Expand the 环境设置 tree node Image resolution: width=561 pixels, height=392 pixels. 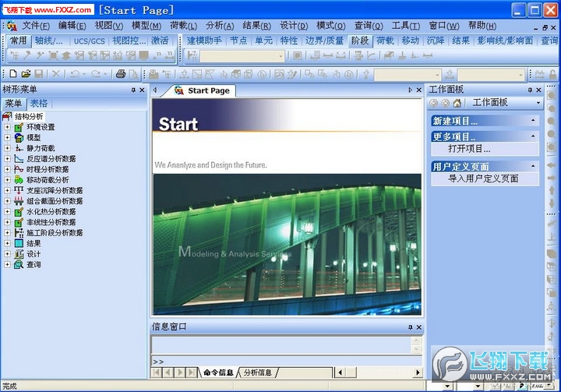(8, 127)
